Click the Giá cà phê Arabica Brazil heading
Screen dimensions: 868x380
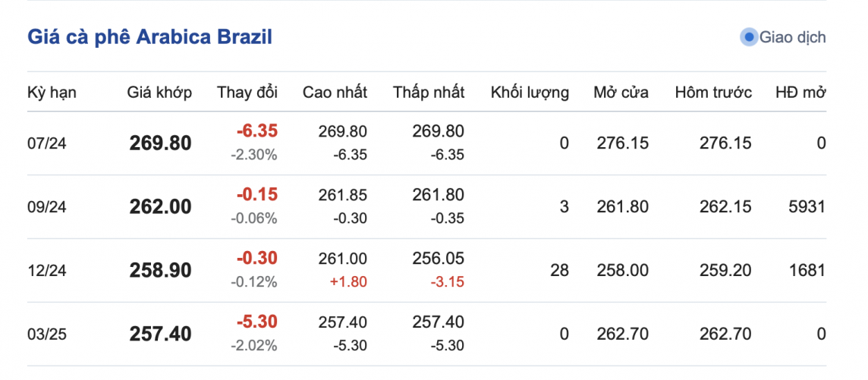pyautogui.click(x=149, y=37)
